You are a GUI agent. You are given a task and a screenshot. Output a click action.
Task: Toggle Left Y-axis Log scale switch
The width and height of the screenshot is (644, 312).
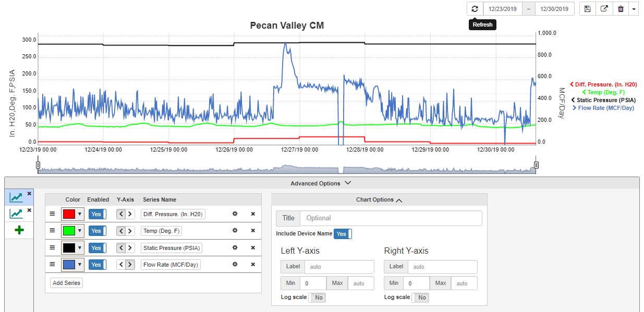click(x=317, y=297)
